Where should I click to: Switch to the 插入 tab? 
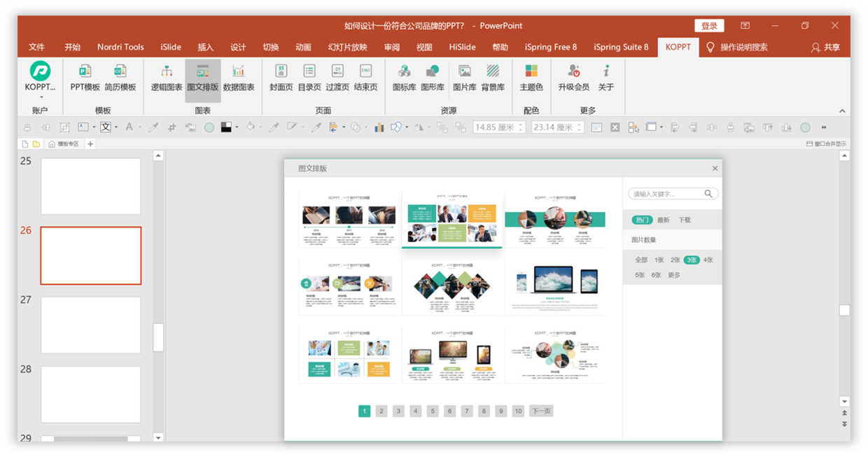tap(205, 47)
